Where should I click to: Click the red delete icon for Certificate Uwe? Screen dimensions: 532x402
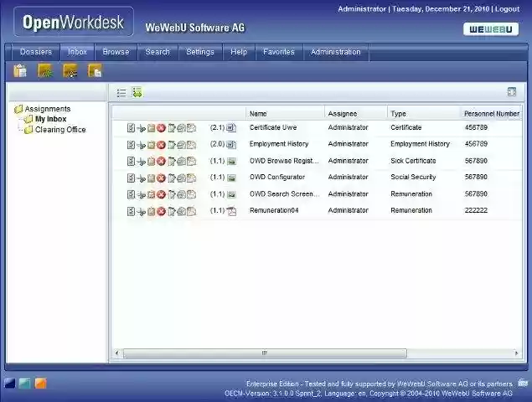pos(161,128)
